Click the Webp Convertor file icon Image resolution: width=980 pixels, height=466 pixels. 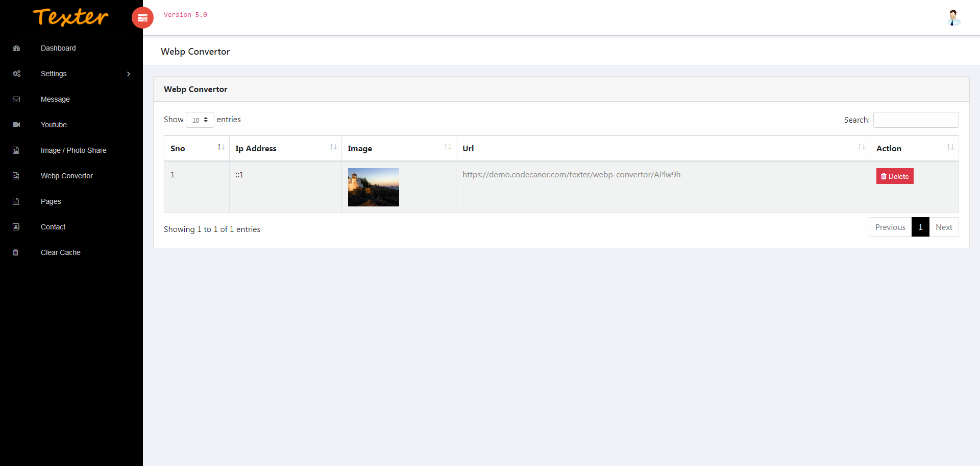(x=16, y=176)
